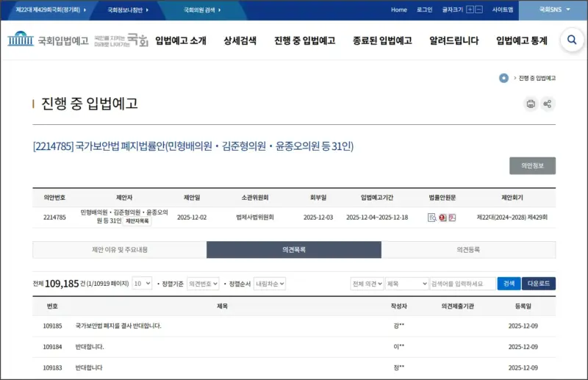Open the 전체 의견 filter dropdown
Viewport: 588px width, 380px height.
pos(367,284)
